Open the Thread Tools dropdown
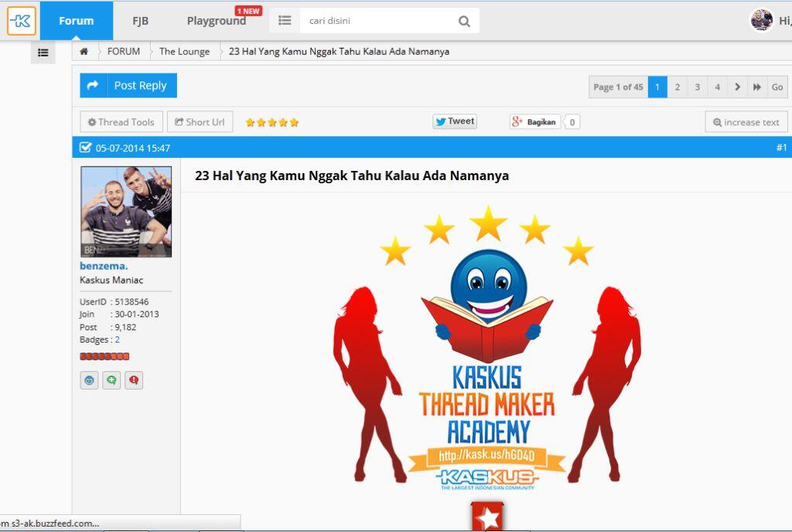This screenshot has height=532, width=792. (x=121, y=121)
